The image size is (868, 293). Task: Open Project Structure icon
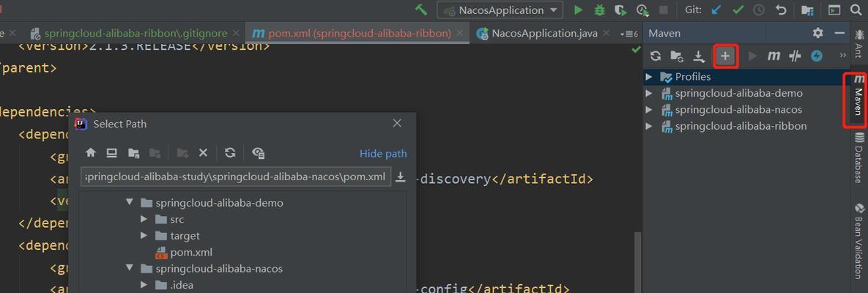[808, 10]
